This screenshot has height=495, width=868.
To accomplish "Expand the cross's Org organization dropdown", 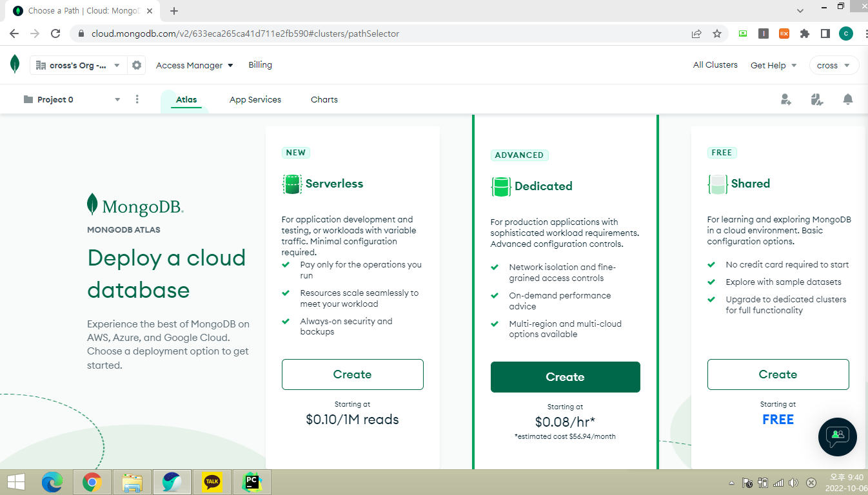I will (x=77, y=65).
